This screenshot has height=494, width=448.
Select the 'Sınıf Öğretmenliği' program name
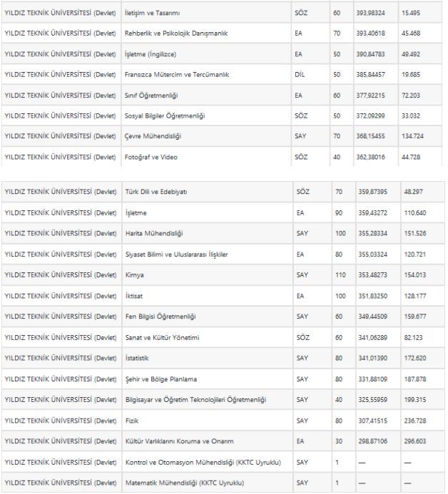tap(151, 96)
